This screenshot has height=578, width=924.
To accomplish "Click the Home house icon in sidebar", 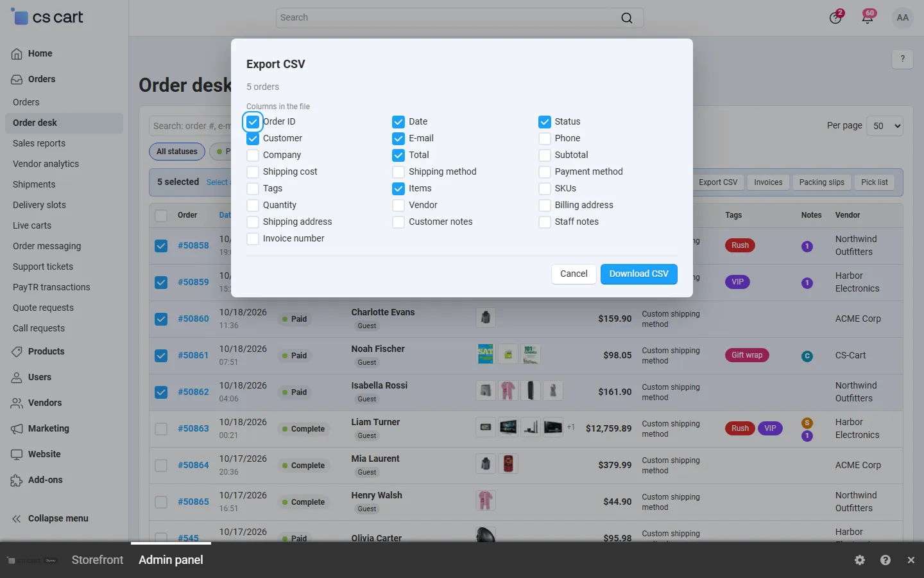I will click(17, 54).
